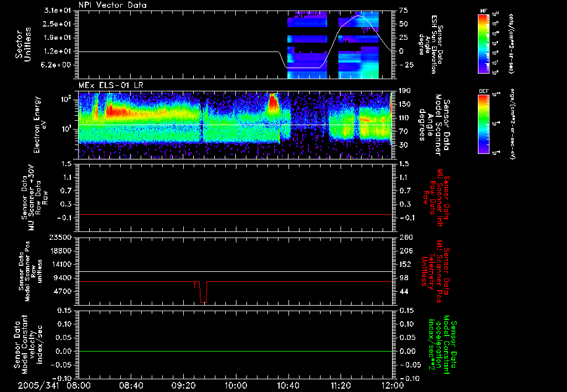Click the 11:20 time axis label
567x392 pixels.
pyautogui.click(x=341, y=385)
